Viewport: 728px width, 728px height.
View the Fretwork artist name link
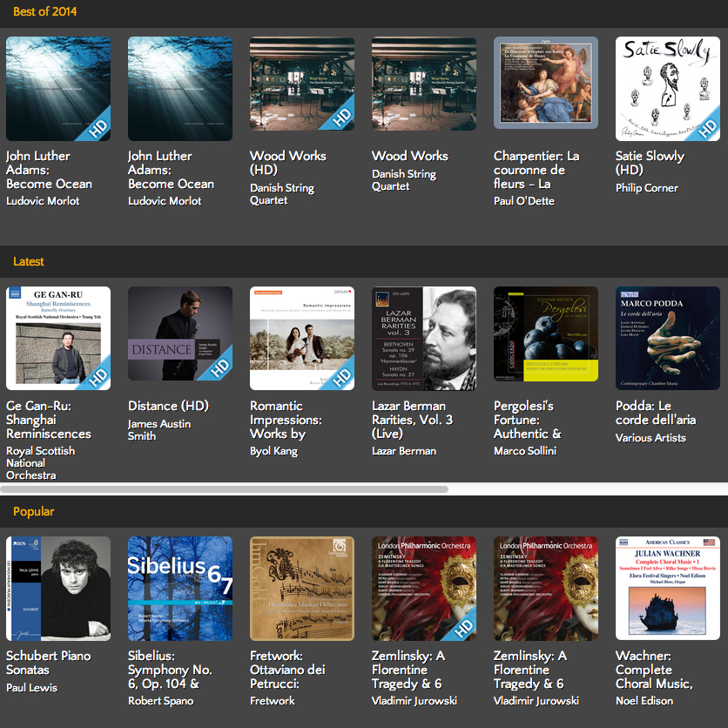(272, 701)
